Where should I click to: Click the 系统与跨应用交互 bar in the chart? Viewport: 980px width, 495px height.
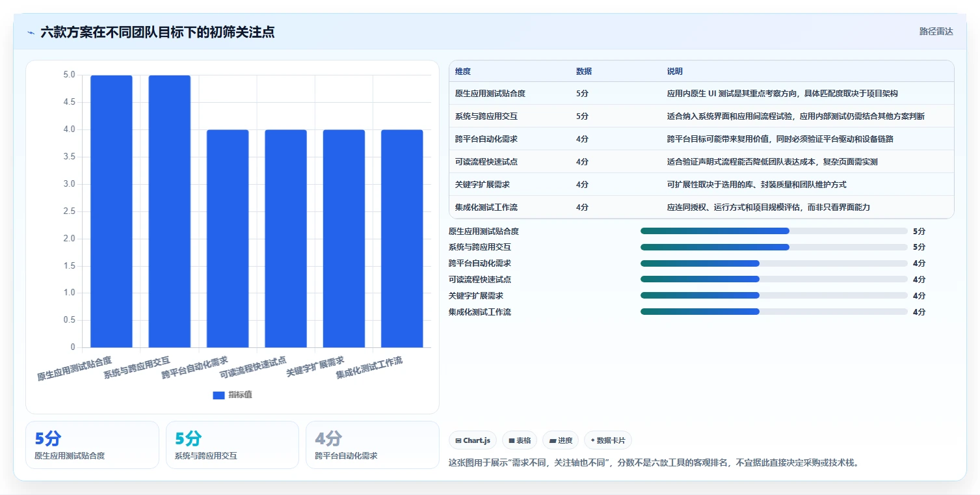(170, 211)
